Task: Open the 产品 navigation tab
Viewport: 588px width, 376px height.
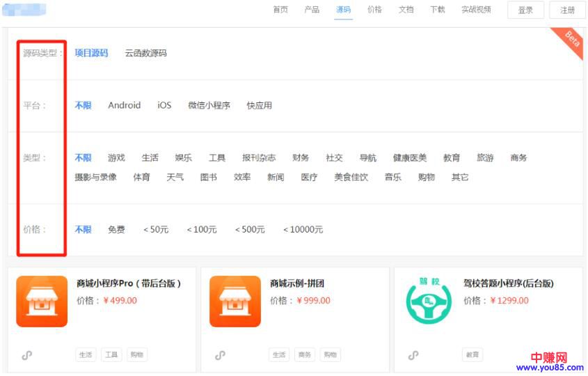Action: (x=312, y=10)
